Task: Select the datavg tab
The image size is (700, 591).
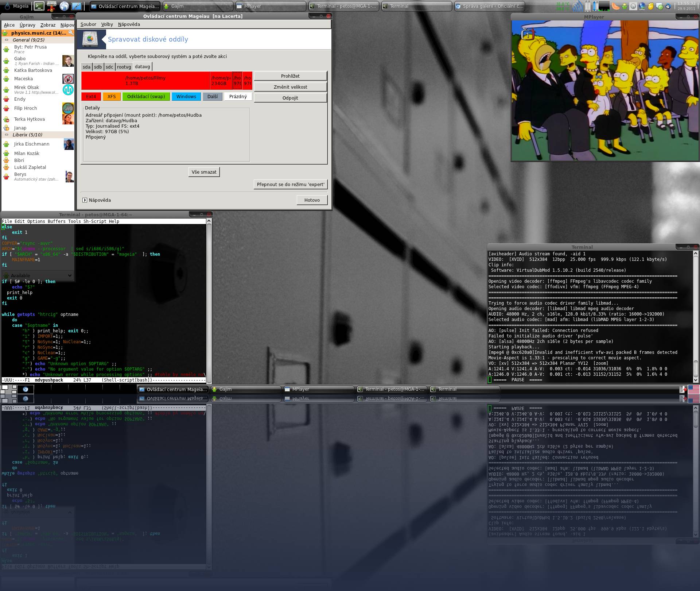Action: pos(142,66)
